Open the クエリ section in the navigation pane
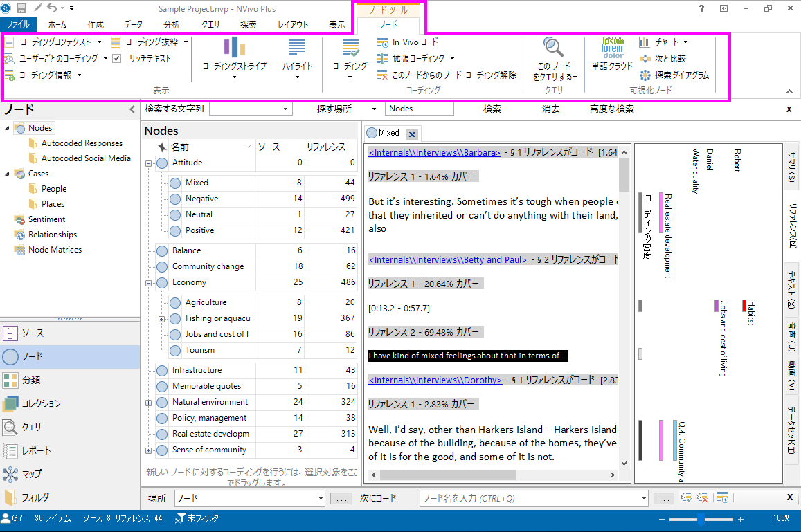Viewport: 801px width, 532px height. pyautogui.click(x=70, y=427)
